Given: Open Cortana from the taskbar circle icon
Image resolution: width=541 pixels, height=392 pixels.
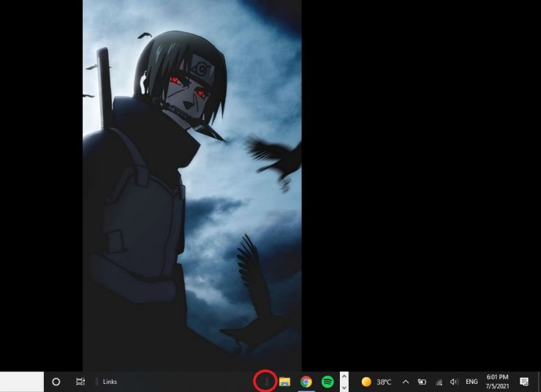Looking at the screenshot, I should pos(56,382).
